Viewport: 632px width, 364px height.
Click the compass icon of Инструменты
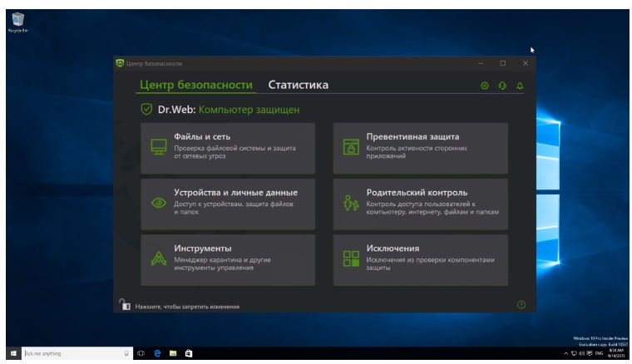pyautogui.click(x=158, y=258)
